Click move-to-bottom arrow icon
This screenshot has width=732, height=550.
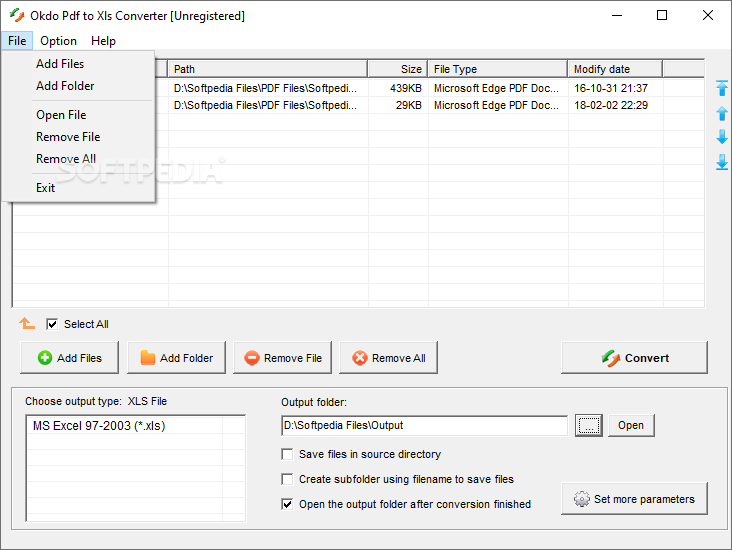tap(722, 162)
